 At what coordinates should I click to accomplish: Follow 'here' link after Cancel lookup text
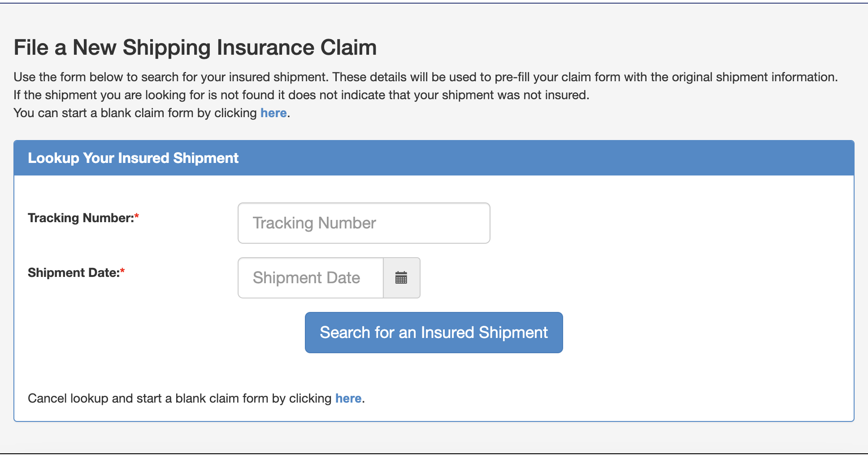(x=348, y=398)
